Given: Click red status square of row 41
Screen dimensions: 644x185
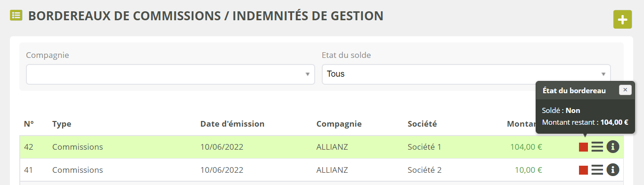Looking at the screenshot, I should 583,170.
